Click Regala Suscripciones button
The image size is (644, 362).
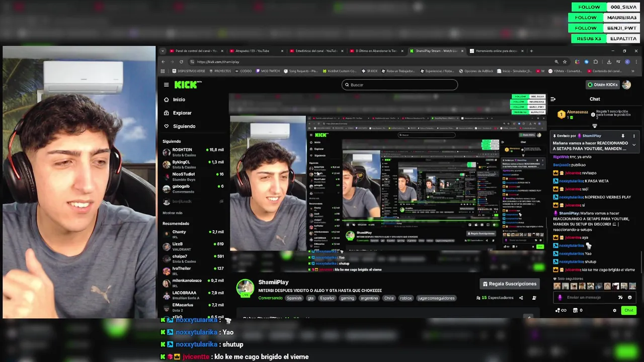(x=510, y=284)
